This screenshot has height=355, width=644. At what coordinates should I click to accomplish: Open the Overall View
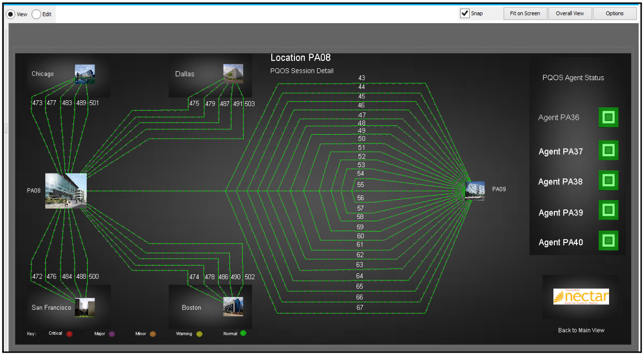click(x=570, y=13)
